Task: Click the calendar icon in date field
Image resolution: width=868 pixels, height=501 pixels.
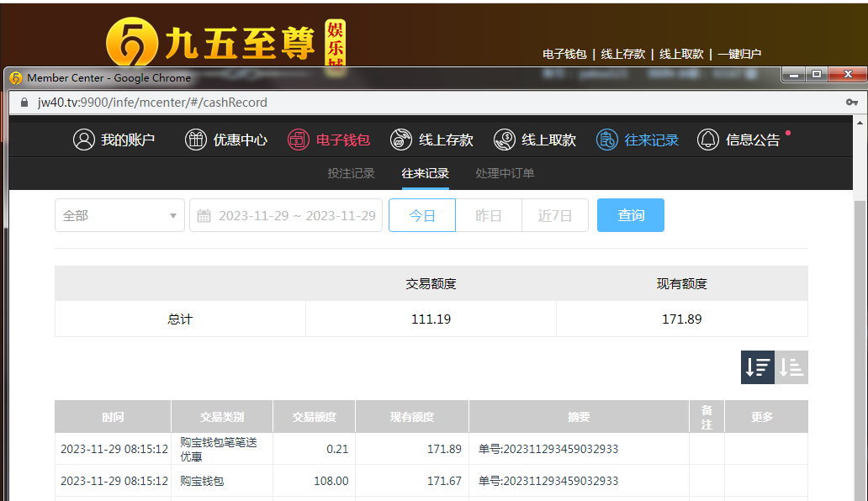Action: (x=204, y=216)
